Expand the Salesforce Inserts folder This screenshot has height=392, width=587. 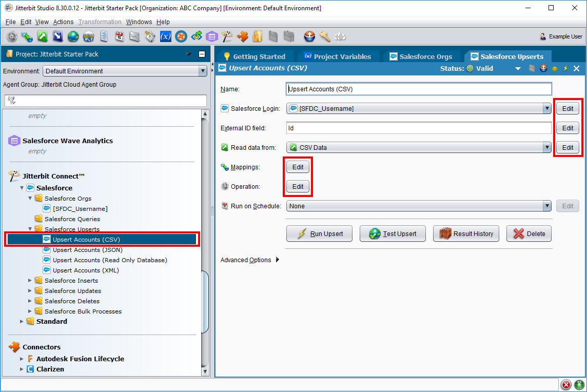click(30, 281)
